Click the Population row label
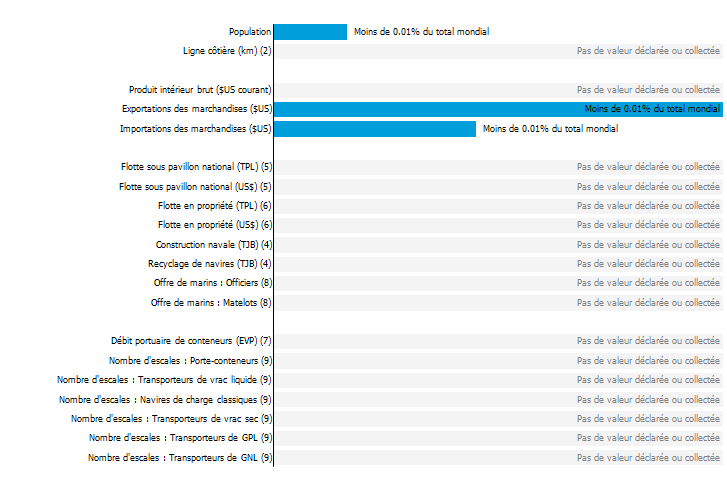Viewport: 727px width, 491px height. coord(250,32)
